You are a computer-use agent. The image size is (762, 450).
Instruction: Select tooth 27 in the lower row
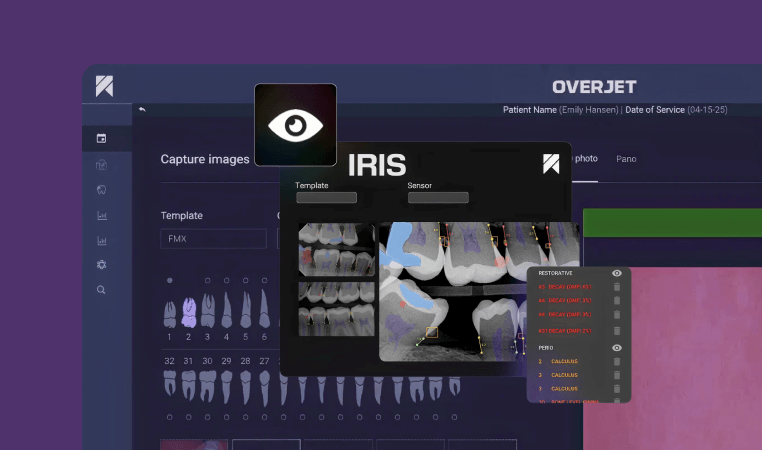click(264, 389)
